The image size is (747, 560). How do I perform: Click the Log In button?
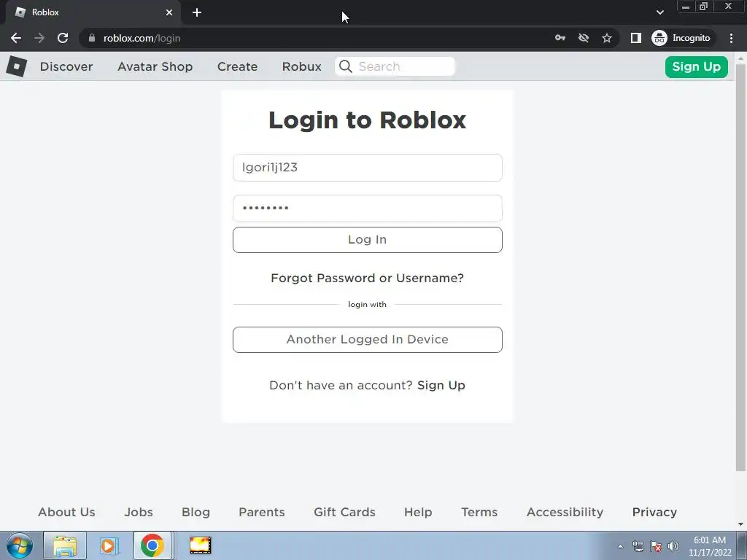368,239
